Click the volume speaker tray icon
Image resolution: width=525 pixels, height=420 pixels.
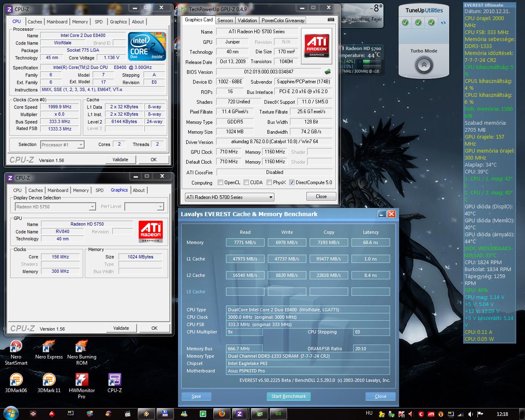[470, 414]
